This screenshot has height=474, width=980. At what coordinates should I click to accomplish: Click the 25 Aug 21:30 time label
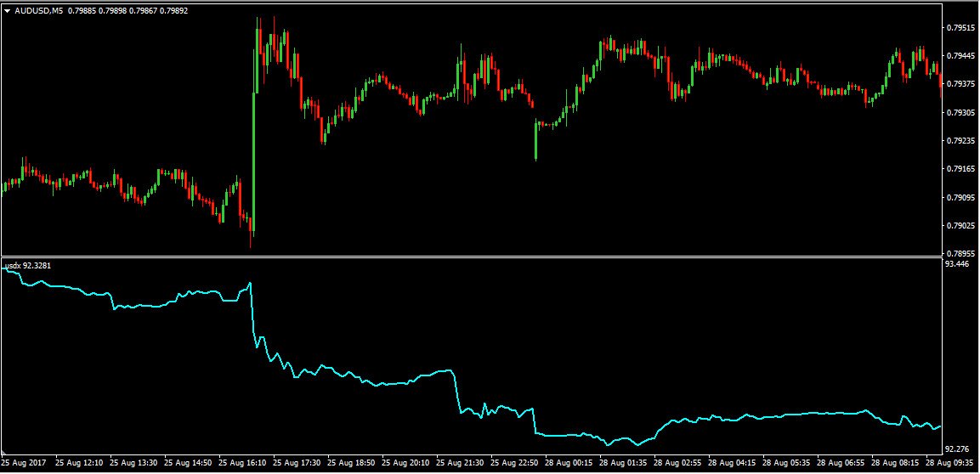point(459,464)
